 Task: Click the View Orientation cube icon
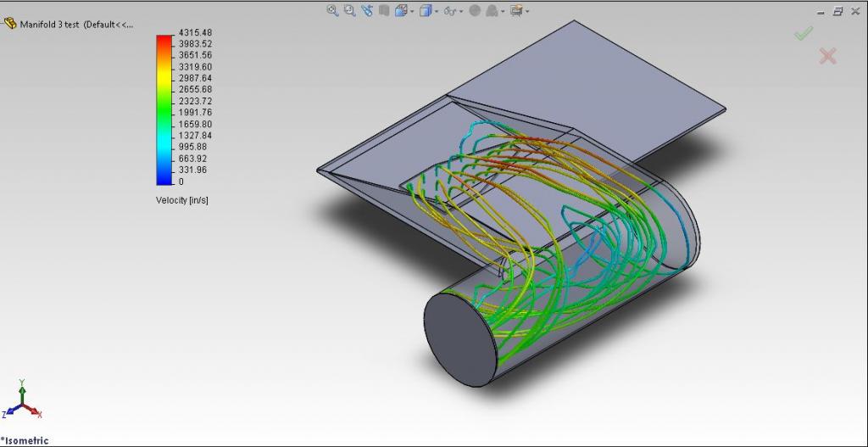pos(401,10)
